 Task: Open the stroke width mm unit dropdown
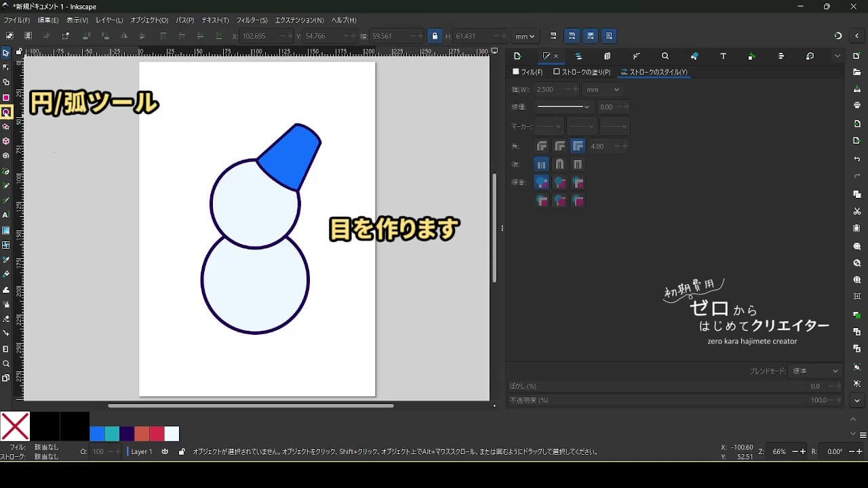(x=603, y=89)
